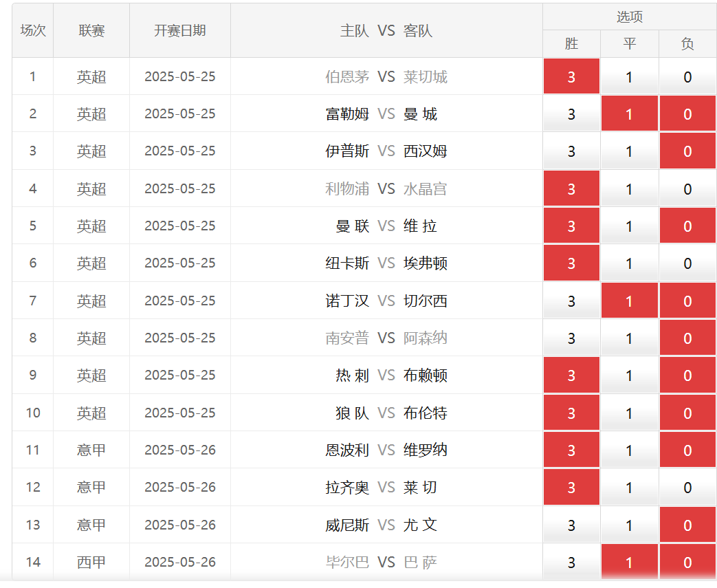Click 意甲 league cell in match 11
The width and height of the screenshot is (717, 588).
pyautogui.click(x=91, y=450)
